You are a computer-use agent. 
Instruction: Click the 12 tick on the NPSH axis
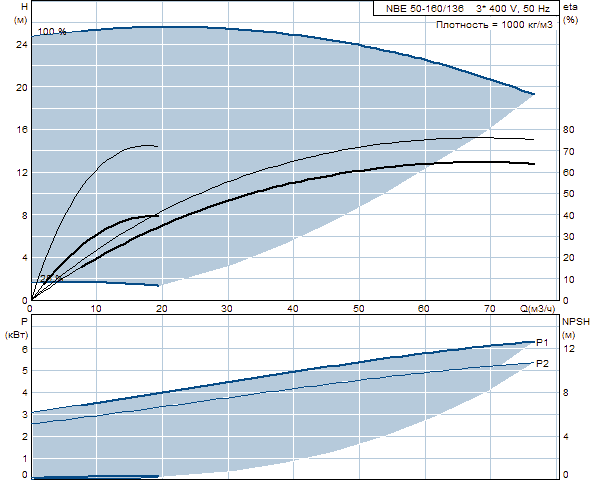pos(569,349)
